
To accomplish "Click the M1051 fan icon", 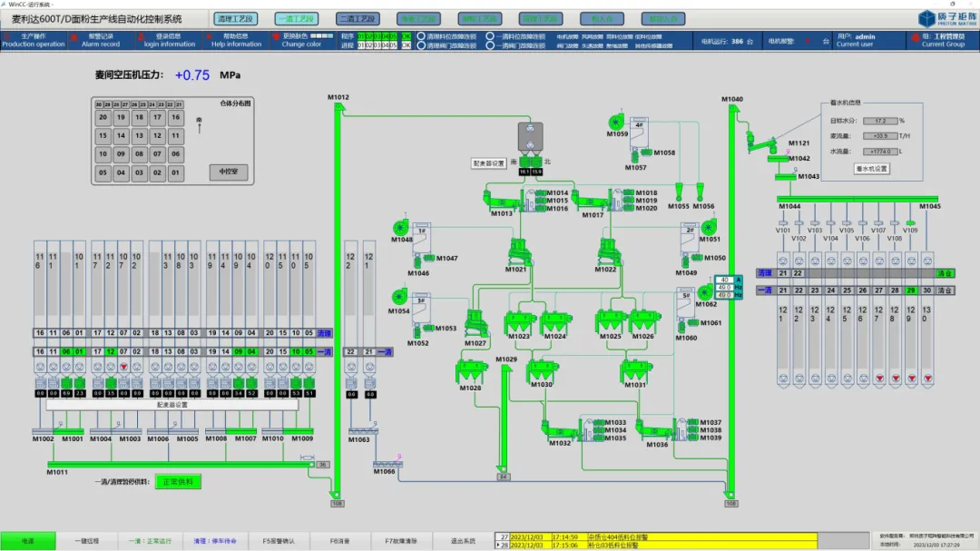I will tap(709, 228).
